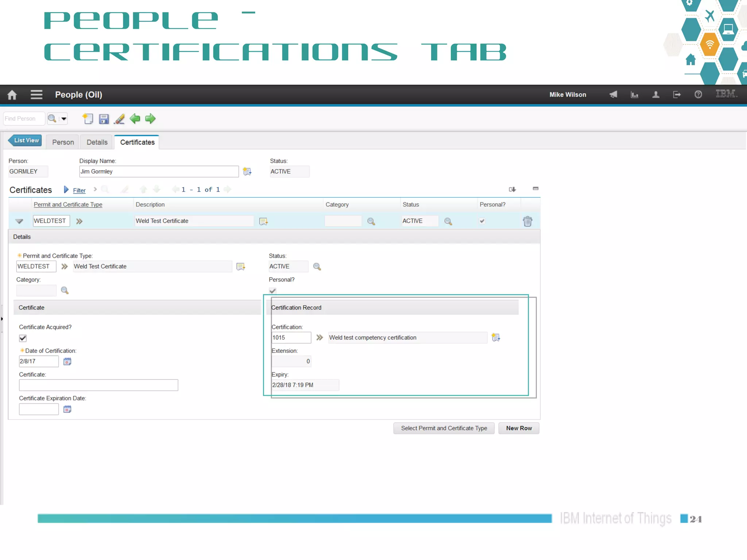This screenshot has height=560, width=747.
Task: Toggle Certificate Acquired checkbox
Action: 23,338
